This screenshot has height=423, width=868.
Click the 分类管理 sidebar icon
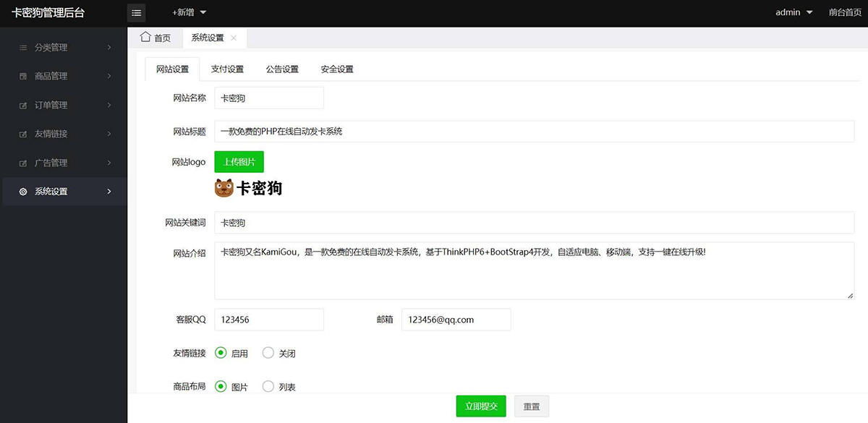point(22,48)
